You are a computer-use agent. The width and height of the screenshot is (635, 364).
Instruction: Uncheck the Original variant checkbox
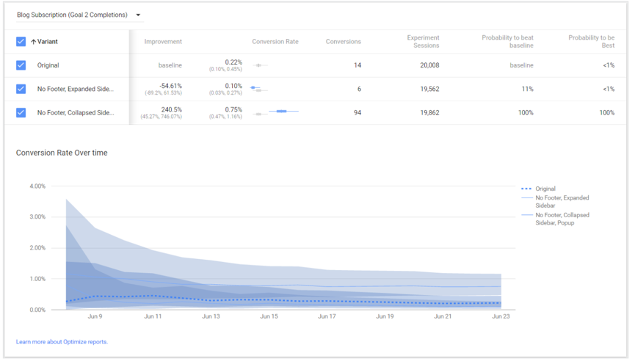click(x=21, y=65)
